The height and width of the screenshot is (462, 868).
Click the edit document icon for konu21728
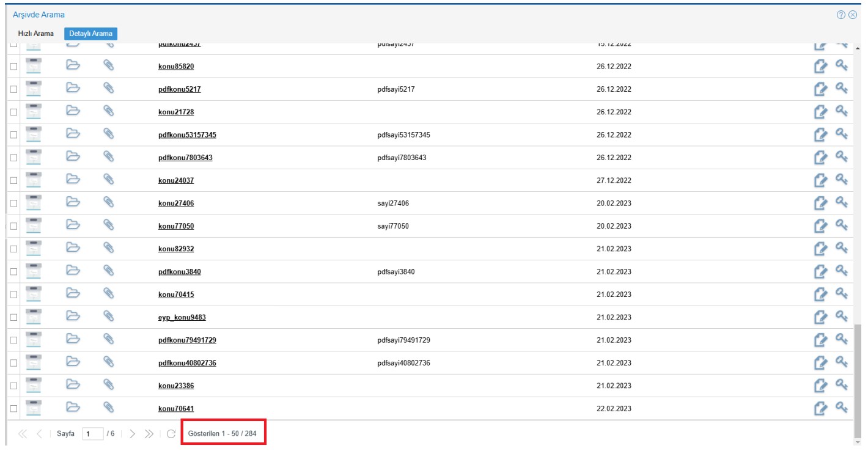pyautogui.click(x=820, y=112)
